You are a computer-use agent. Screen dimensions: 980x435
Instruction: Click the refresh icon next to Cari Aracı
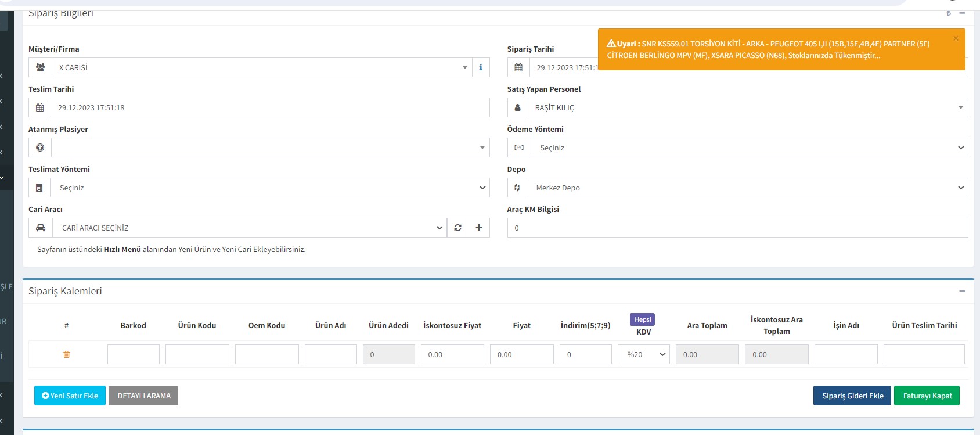pos(457,228)
